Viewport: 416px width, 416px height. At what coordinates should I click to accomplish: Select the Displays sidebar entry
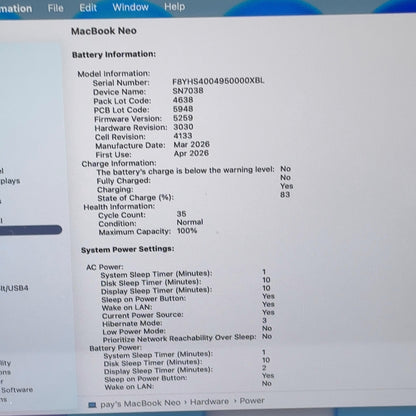[10, 181]
